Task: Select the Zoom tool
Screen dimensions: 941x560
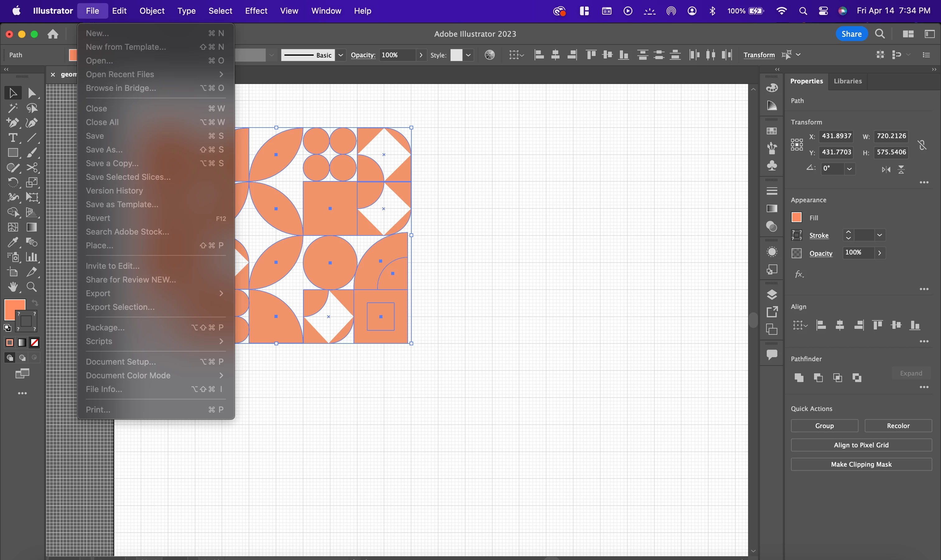Action: 32,287
